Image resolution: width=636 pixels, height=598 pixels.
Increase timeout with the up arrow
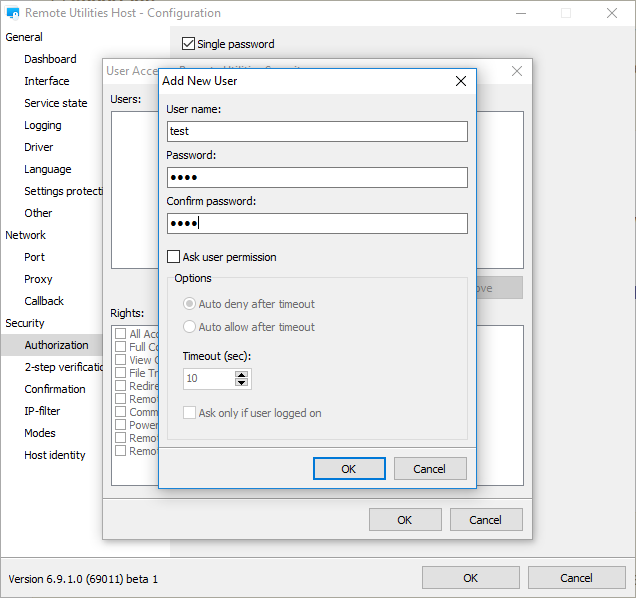[x=242, y=375]
